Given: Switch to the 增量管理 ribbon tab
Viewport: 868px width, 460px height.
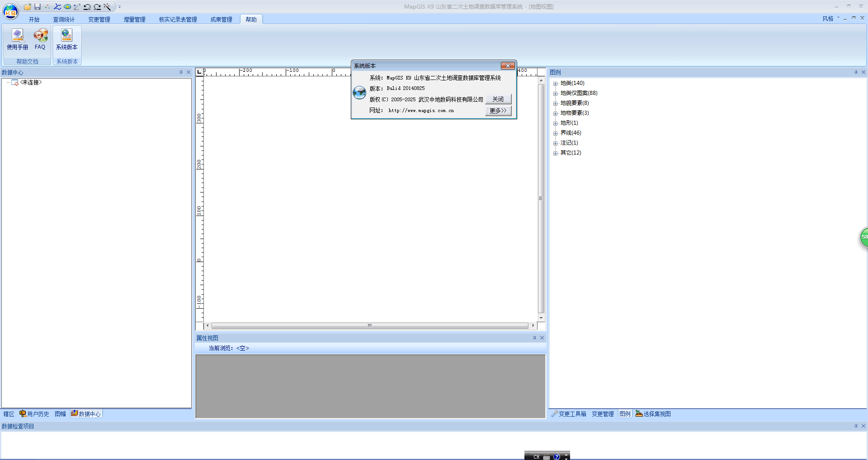Looking at the screenshot, I should click(x=134, y=19).
